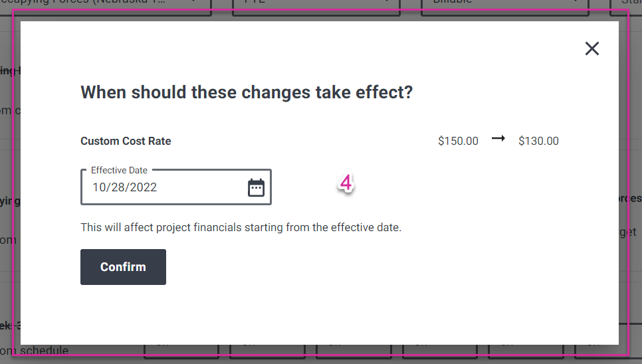
Task: Click the Custom Cost Rate label
Action: pos(126,141)
